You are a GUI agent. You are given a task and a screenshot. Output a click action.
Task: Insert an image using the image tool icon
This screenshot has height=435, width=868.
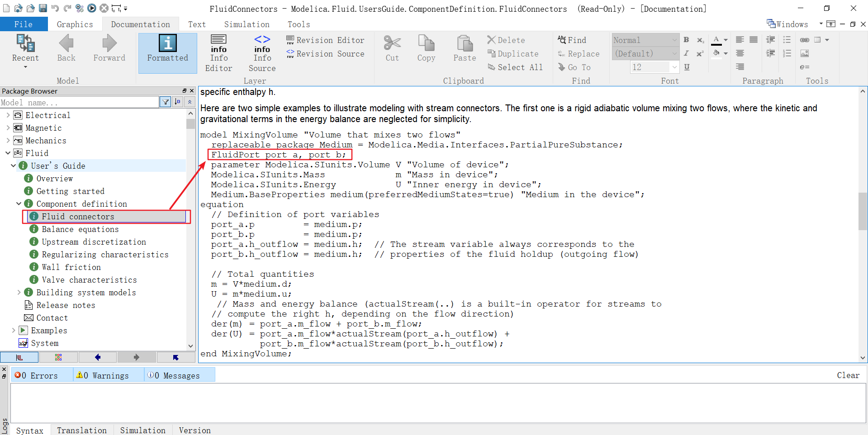[x=804, y=53]
